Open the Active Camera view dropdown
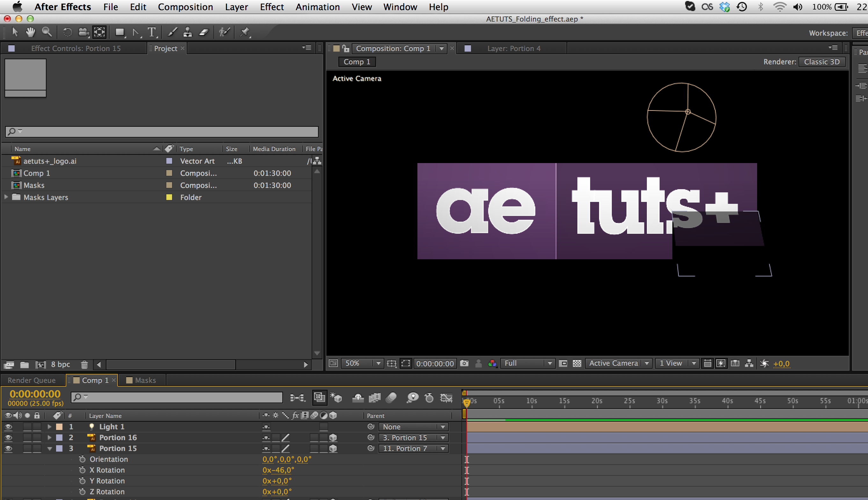 click(x=618, y=363)
